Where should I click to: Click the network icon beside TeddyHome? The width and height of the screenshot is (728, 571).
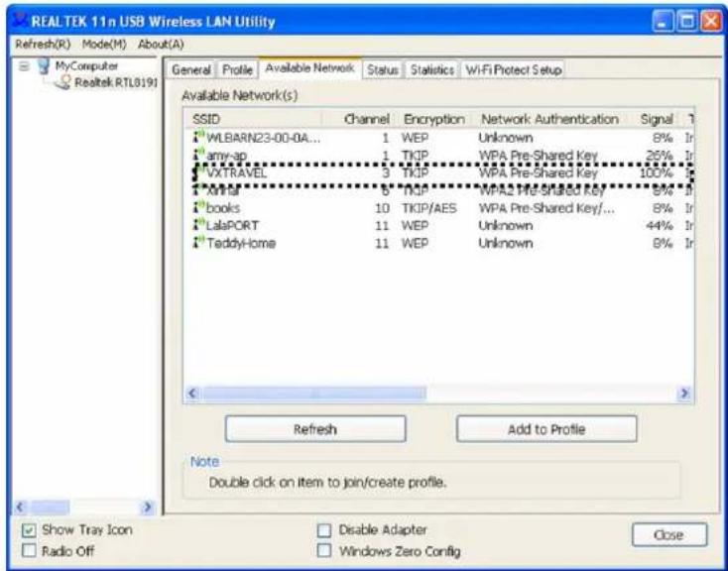click(199, 242)
